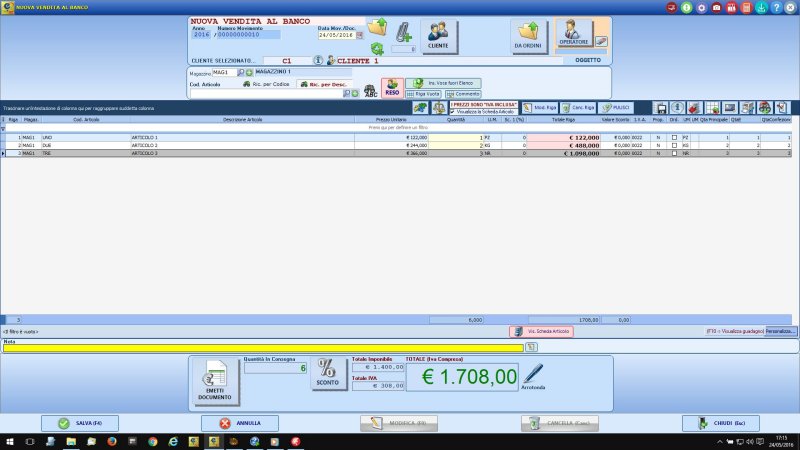The image size is (800, 450).
Task: Click the folder with green arrow icon beside the date
Action: tap(378, 27)
